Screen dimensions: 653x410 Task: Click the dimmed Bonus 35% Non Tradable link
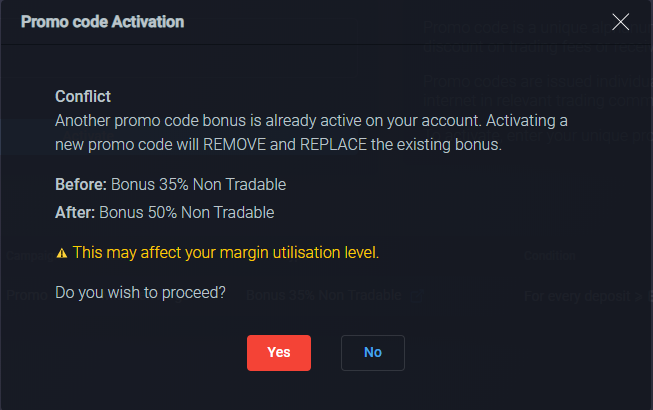[x=324, y=295]
